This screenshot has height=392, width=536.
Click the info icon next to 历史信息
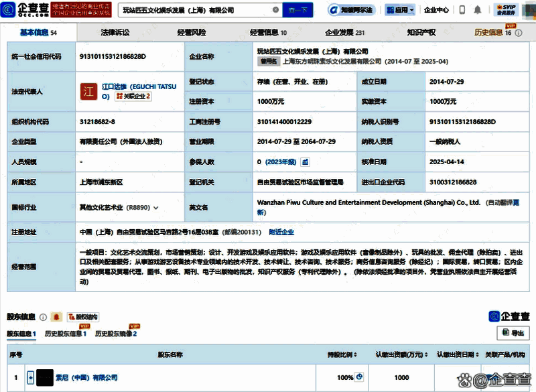518,33
